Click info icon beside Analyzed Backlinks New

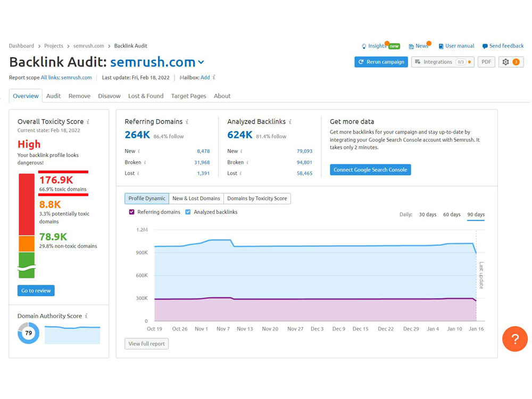(241, 151)
